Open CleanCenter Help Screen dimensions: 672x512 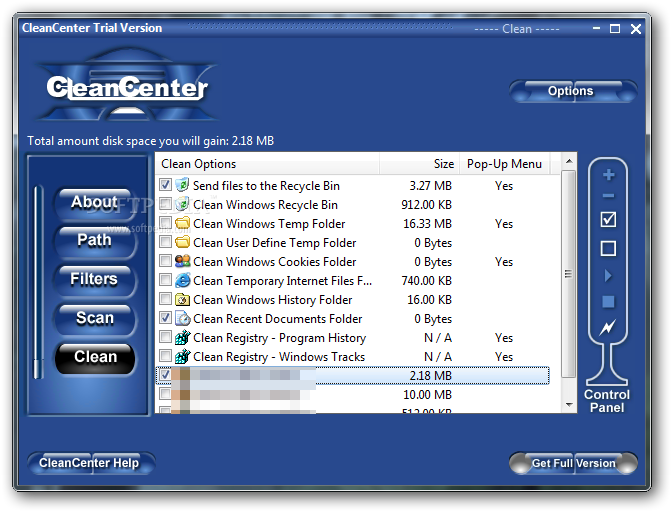coord(90,463)
